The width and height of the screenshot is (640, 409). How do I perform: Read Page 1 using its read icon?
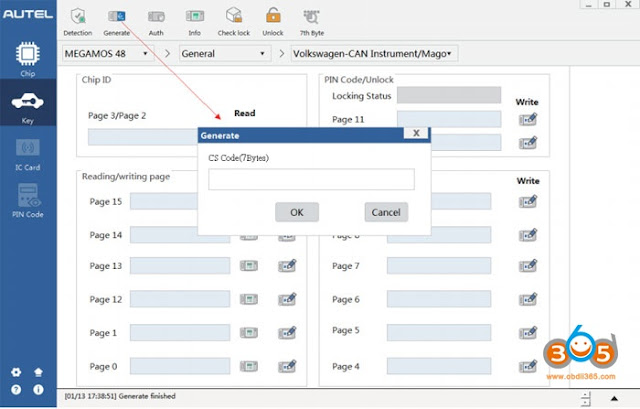[249, 333]
